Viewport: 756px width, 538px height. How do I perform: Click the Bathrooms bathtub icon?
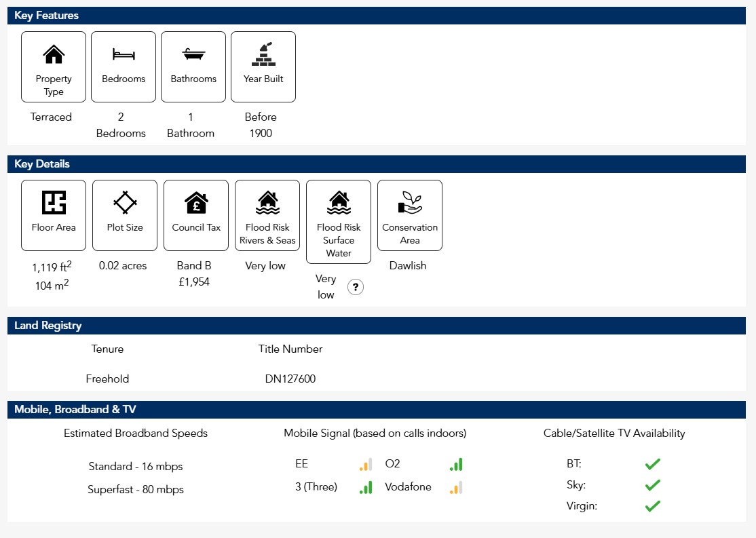pos(193,54)
